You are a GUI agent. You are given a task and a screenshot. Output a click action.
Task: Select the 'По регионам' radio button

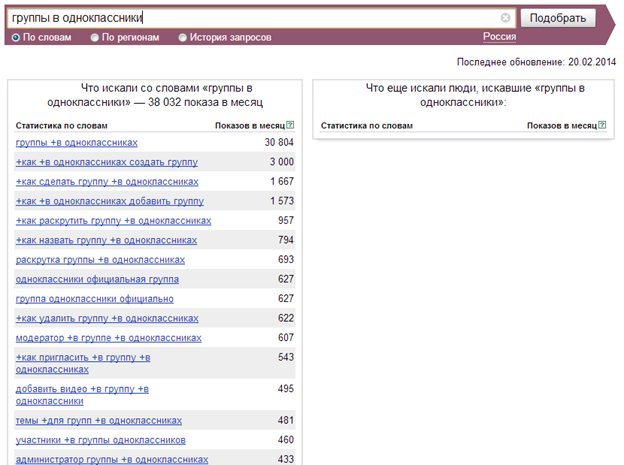coord(94,37)
